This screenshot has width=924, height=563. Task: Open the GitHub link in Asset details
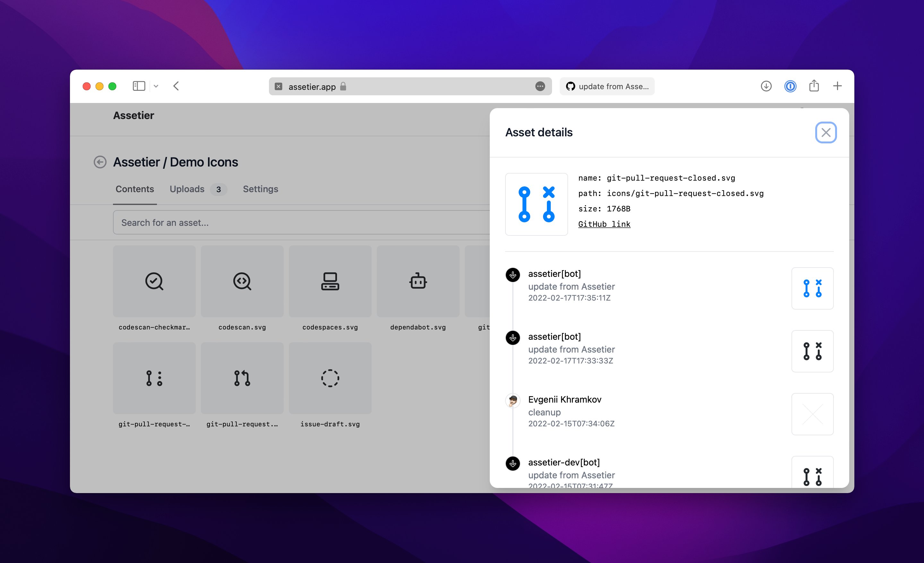pos(604,224)
